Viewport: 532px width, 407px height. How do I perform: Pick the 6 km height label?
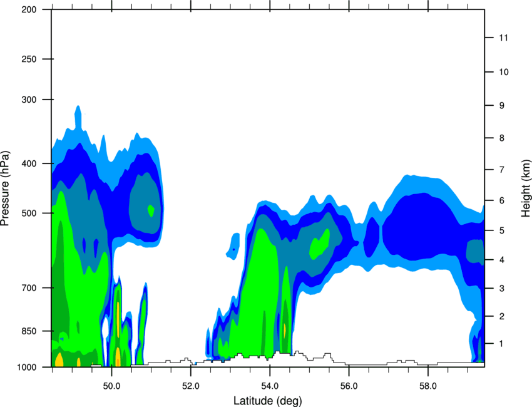point(502,200)
